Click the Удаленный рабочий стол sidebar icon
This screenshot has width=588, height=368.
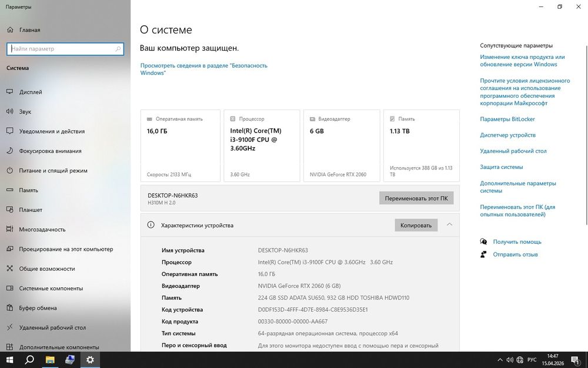point(10,327)
